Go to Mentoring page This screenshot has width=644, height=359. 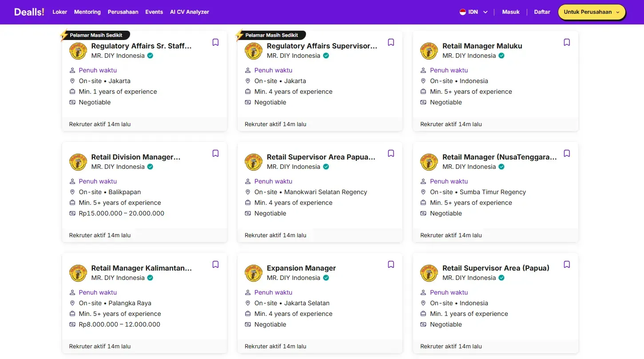click(x=87, y=12)
